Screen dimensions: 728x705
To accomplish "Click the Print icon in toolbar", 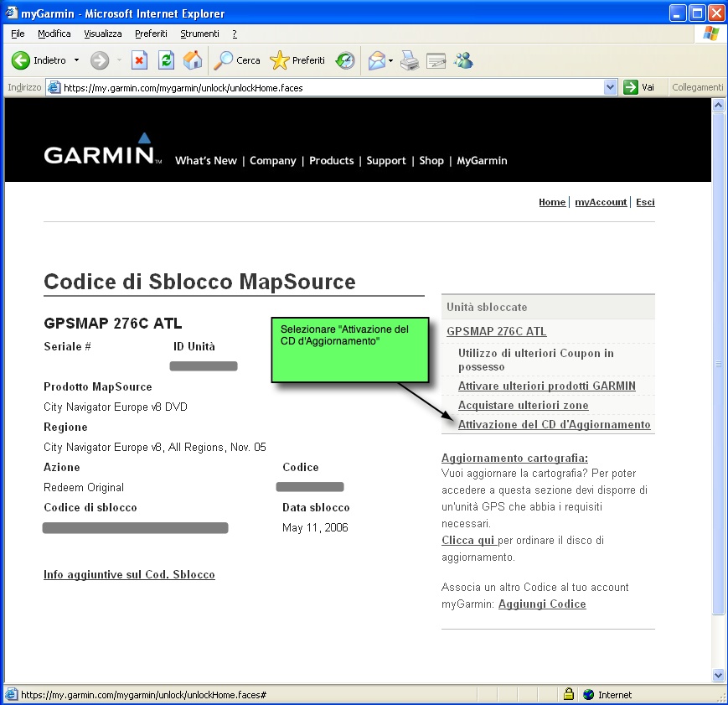I will click(410, 60).
